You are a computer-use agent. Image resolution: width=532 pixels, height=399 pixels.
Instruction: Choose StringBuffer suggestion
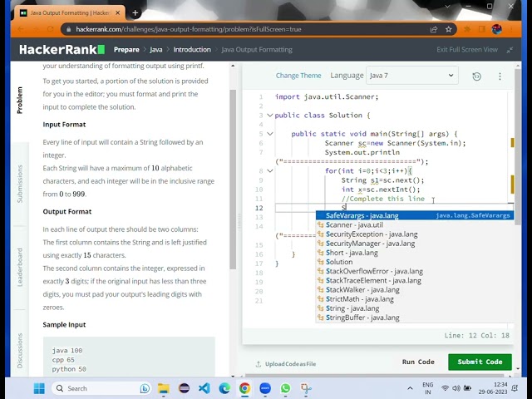pos(415,318)
